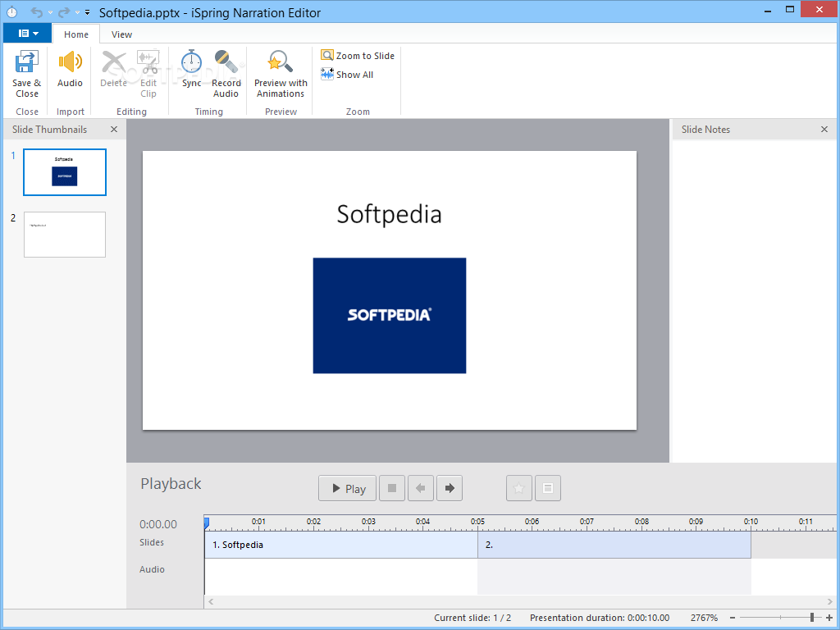
Task: Click the 'Current slide: 1 / 2' status text
Action: click(x=472, y=618)
